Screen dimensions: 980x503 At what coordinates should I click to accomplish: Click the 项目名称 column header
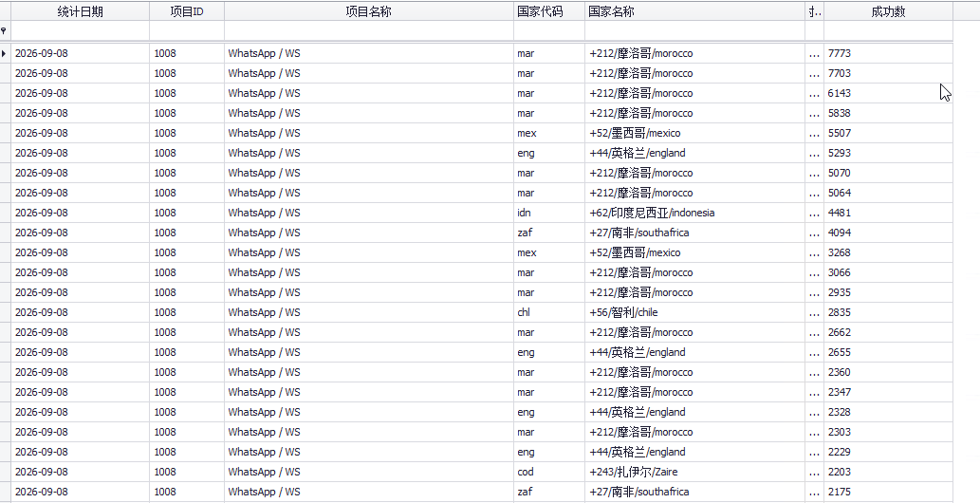click(x=369, y=11)
